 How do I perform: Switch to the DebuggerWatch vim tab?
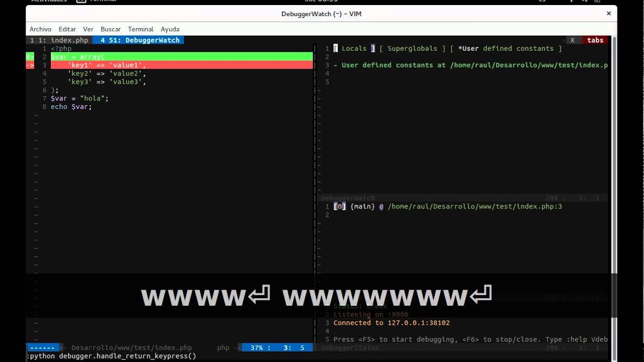point(138,40)
